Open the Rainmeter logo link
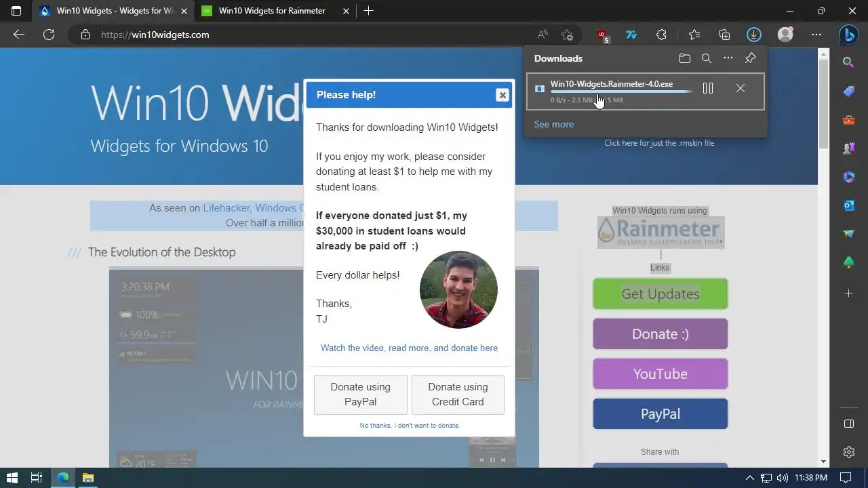This screenshot has width=868, height=488. pyautogui.click(x=660, y=232)
